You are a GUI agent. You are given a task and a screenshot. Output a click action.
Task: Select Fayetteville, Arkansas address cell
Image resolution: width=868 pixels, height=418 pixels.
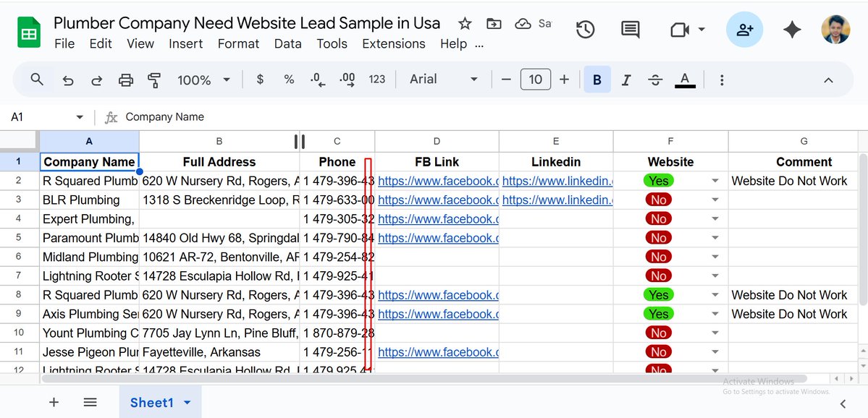point(219,352)
